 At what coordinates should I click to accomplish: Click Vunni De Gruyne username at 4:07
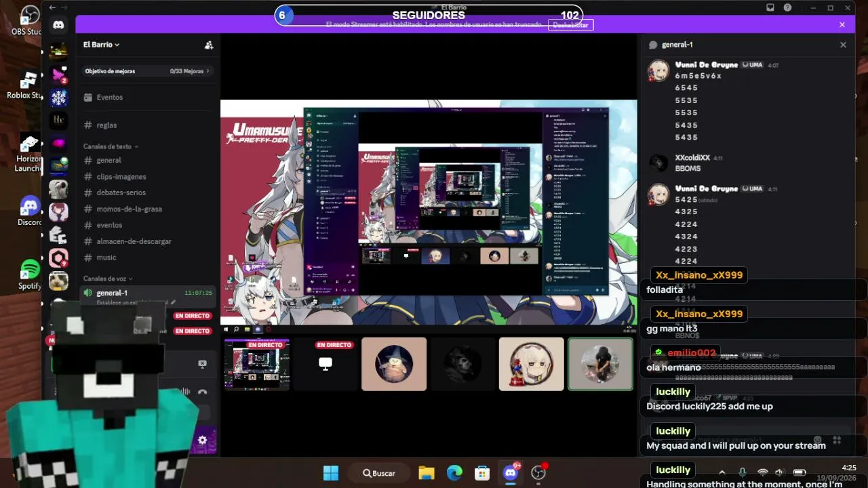coord(707,65)
